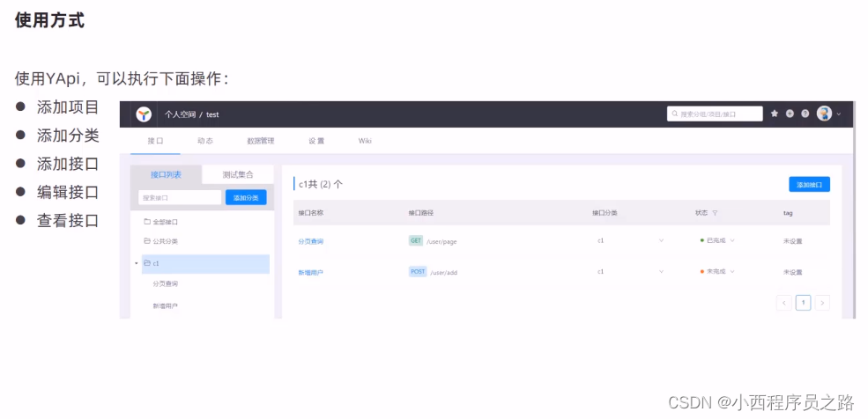This screenshot has width=868, height=419.
Task: Click the YApi logo icon
Action: pyautogui.click(x=144, y=114)
